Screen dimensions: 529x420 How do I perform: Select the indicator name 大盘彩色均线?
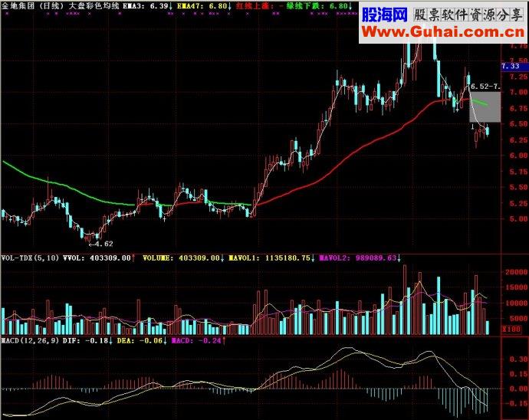(x=94, y=5)
